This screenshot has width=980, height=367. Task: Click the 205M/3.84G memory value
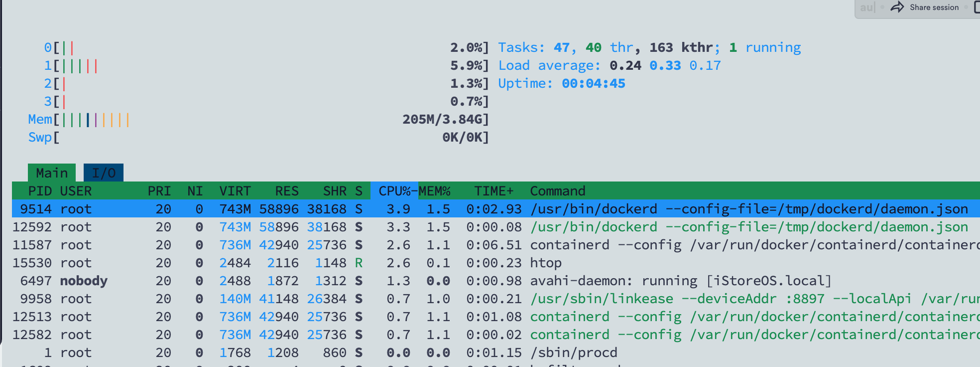(x=442, y=119)
